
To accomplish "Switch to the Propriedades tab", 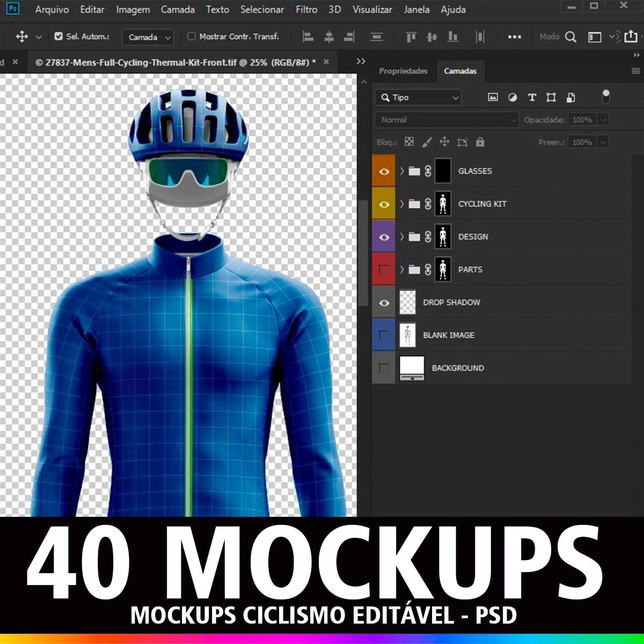I will [x=403, y=71].
